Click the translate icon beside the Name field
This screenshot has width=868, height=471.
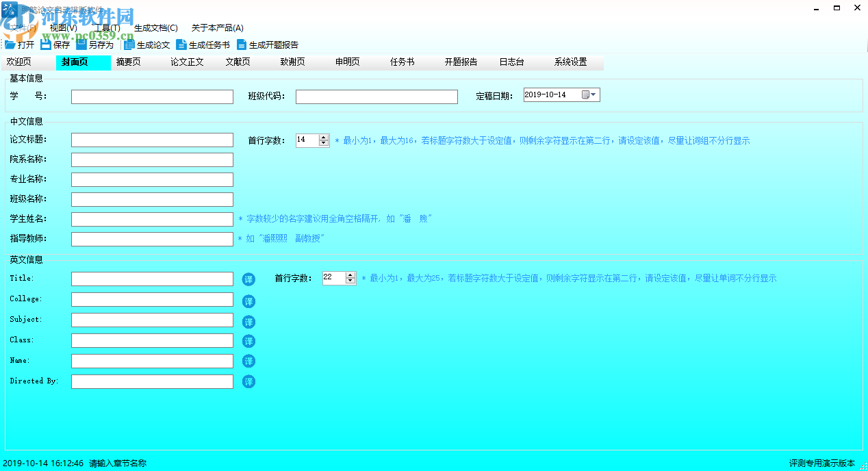[248, 361]
